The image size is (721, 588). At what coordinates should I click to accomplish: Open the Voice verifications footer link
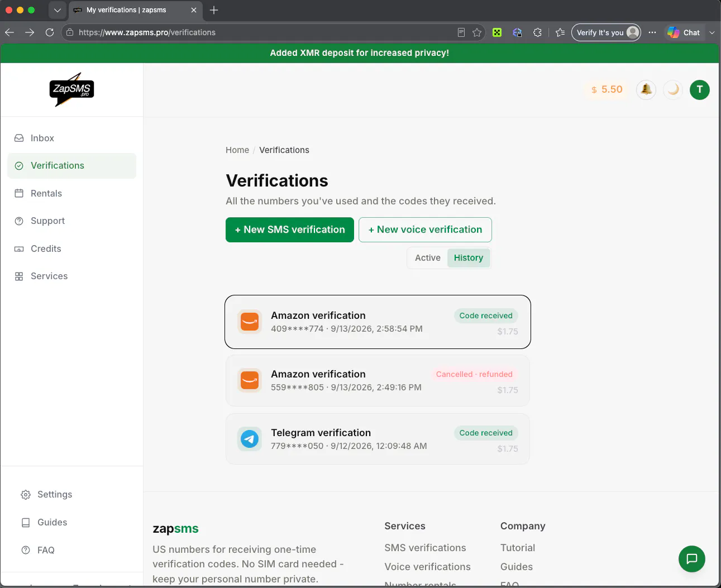pyautogui.click(x=427, y=567)
